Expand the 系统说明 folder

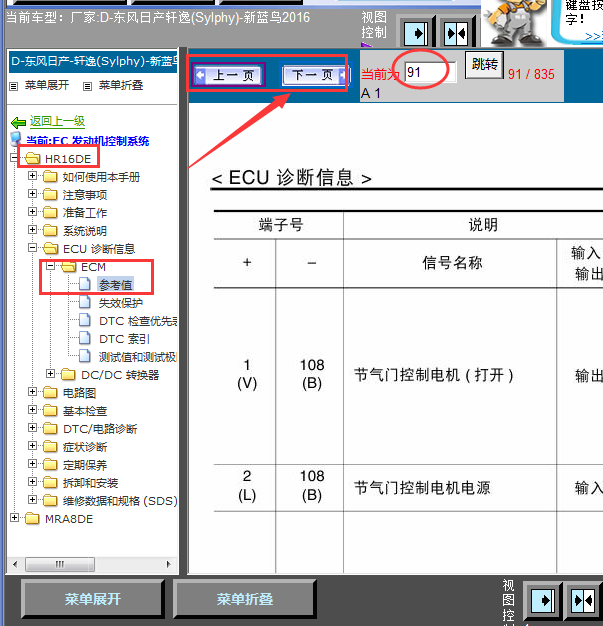tap(32, 230)
